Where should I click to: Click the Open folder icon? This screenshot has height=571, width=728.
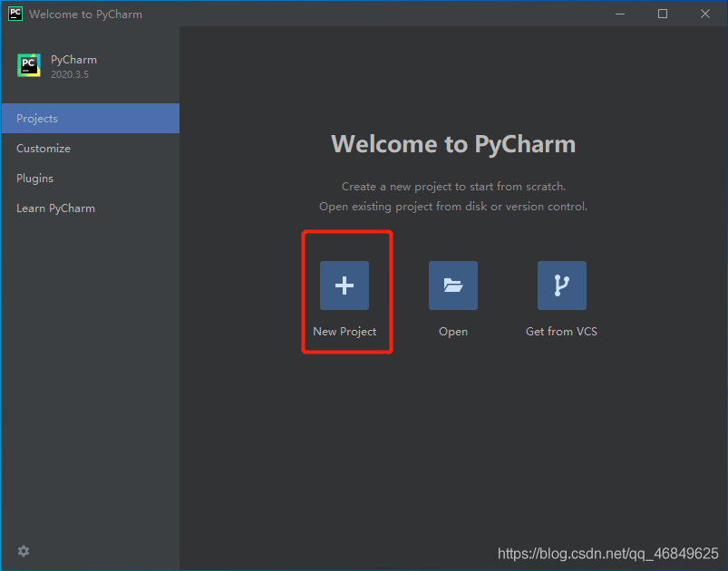[452, 285]
